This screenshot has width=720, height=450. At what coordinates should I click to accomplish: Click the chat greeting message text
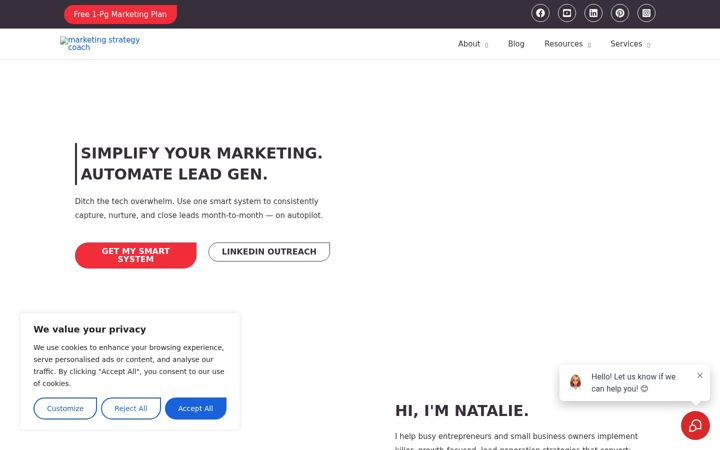(633, 382)
